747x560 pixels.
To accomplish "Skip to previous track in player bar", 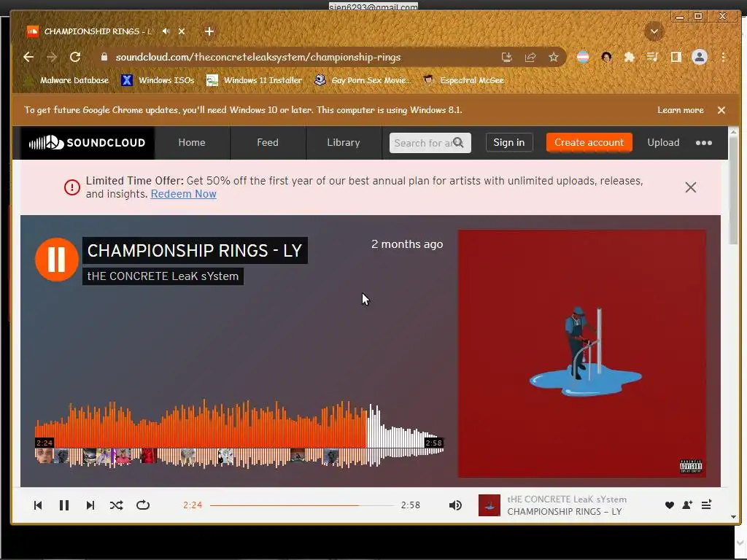I will coord(38,505).
